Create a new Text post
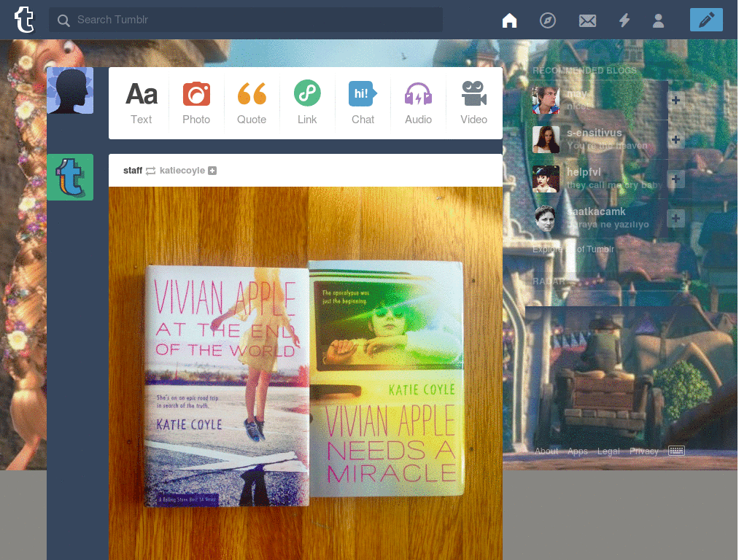The height and width of the screenshot is (560, 747). click(x=141, y=103)
